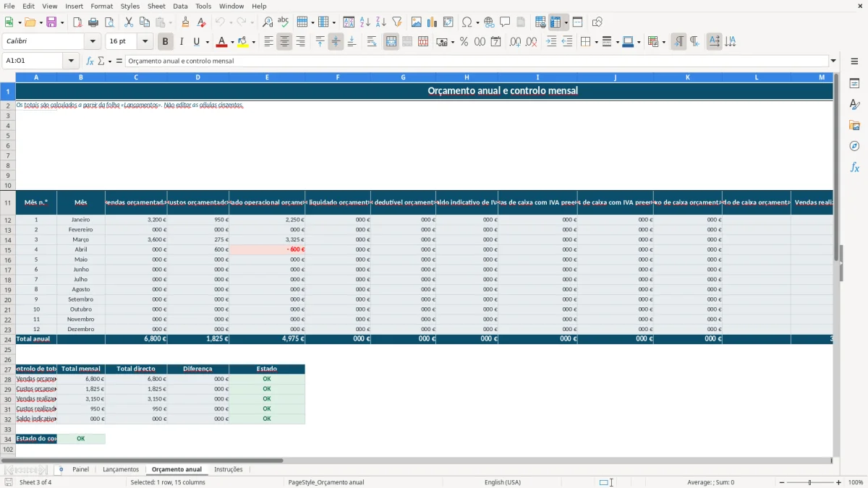
Task: Insert a chart
Action: point(433,22)
